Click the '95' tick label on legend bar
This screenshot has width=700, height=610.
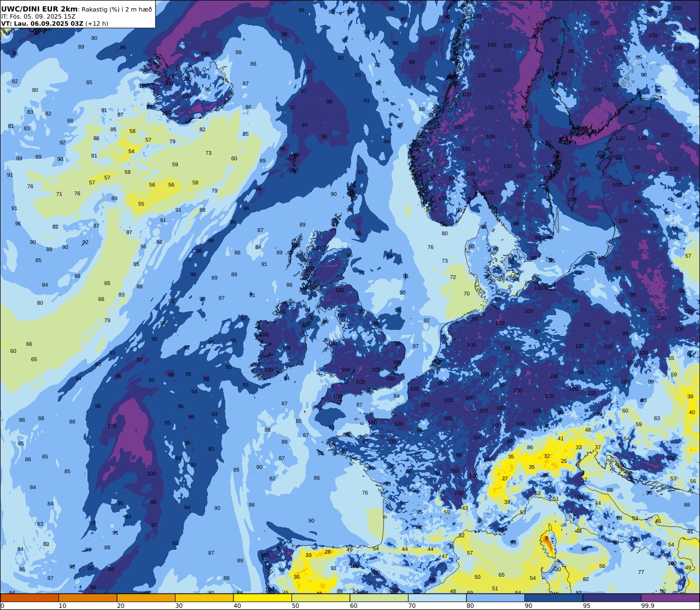tap(587, 606)
